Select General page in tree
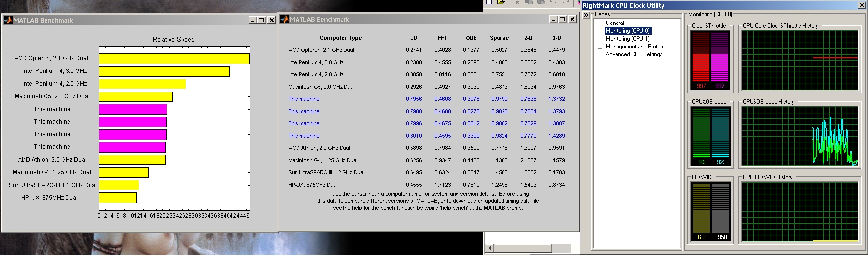This screenshot has width=868, height=257. coord(615,23)
